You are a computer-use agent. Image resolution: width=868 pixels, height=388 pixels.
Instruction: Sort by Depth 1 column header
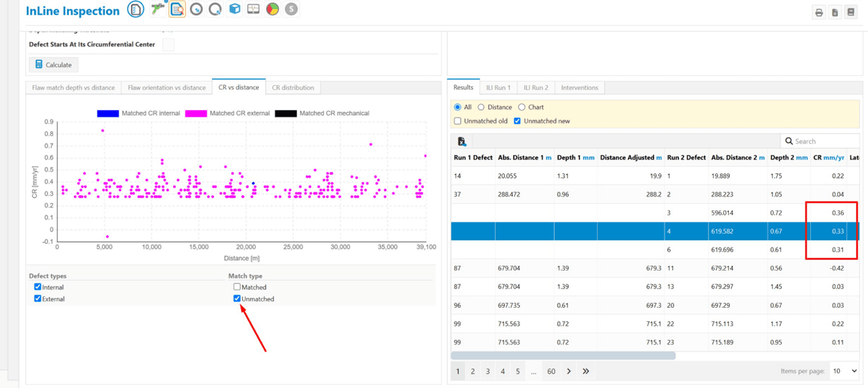pos(575,157)
